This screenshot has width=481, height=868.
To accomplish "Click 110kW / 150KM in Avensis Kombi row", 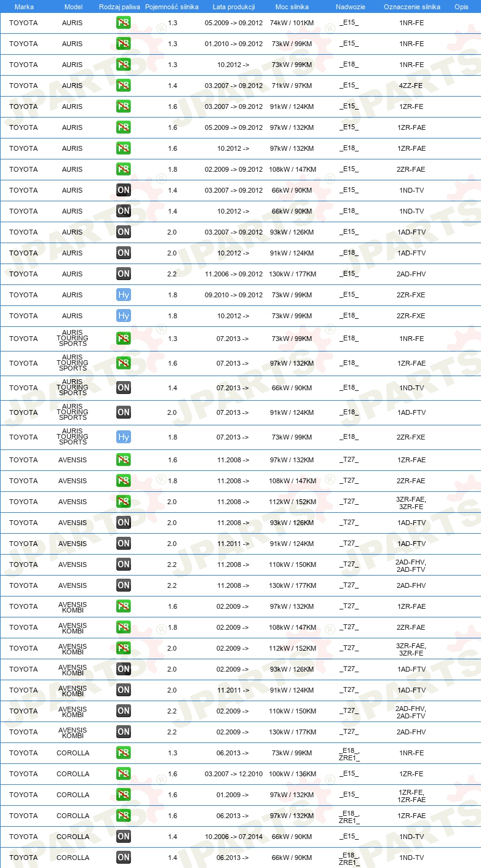I will point(292,711).
